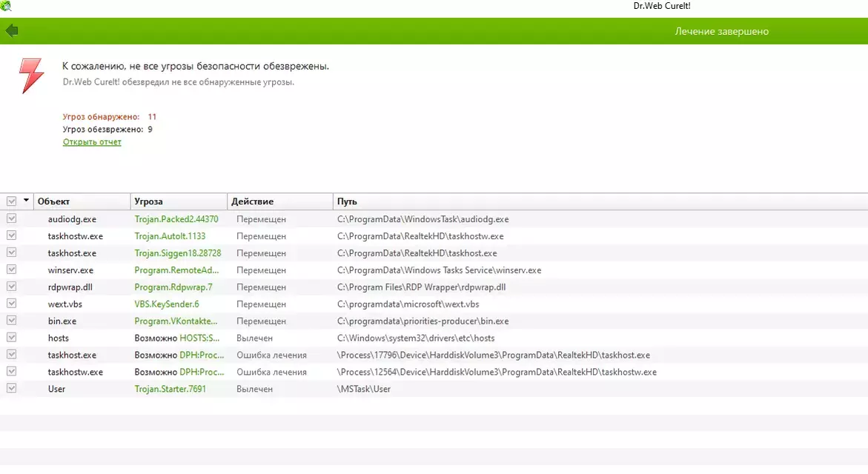
Task: Click 'Вылечен' action in hosts row
Action: point(255,338)
